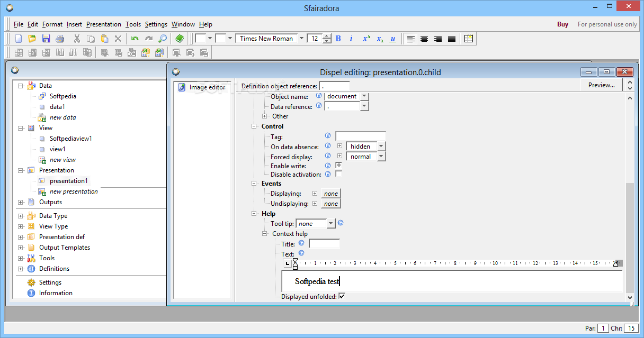
Task: Open the Forced display normal dropdown
Action: 381,157
